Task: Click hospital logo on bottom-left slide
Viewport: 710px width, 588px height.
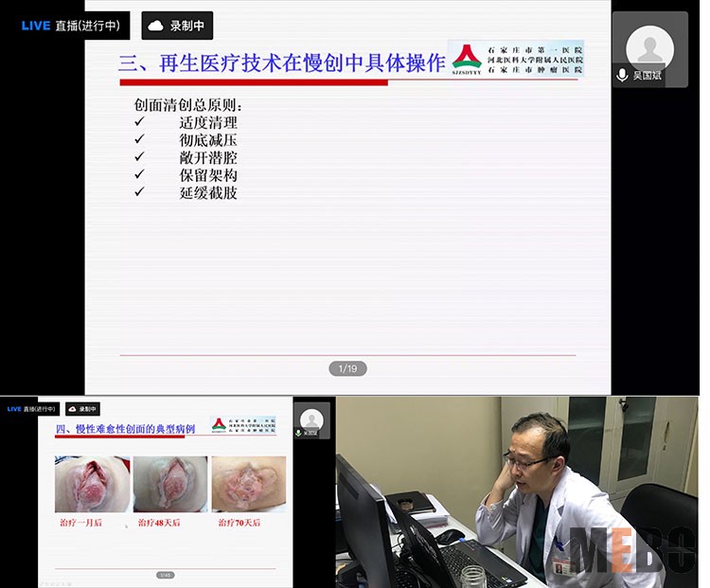Action: 219,424
